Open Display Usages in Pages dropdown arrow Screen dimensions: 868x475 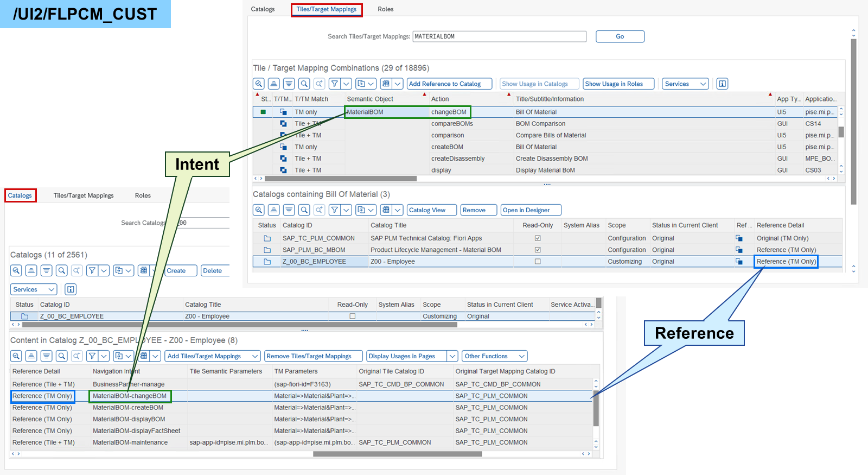point(452,356)
